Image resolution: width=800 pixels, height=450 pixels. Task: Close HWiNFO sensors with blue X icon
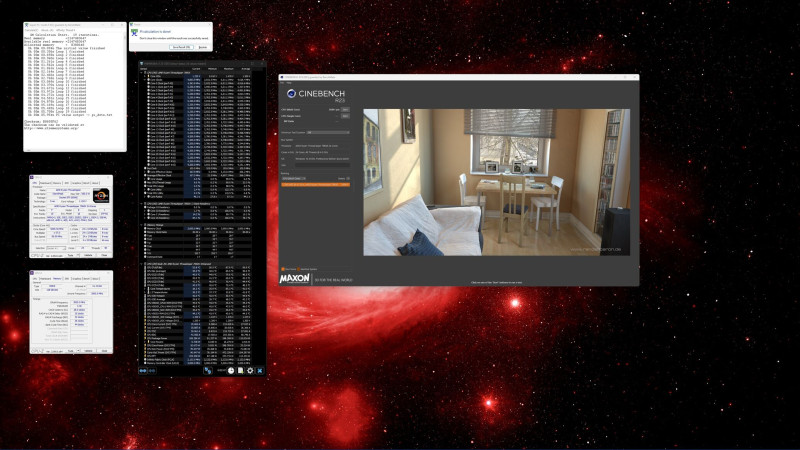[x=260, y=370]
